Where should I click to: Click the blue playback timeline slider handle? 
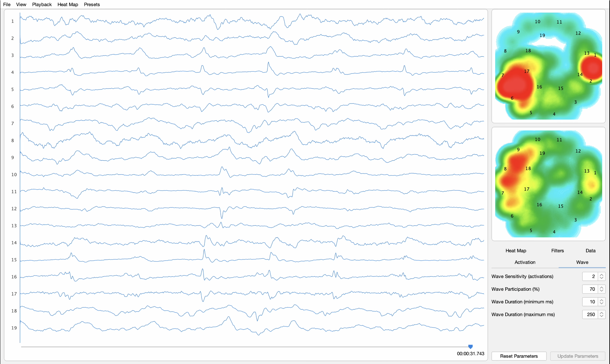click(x=470, y=346)
